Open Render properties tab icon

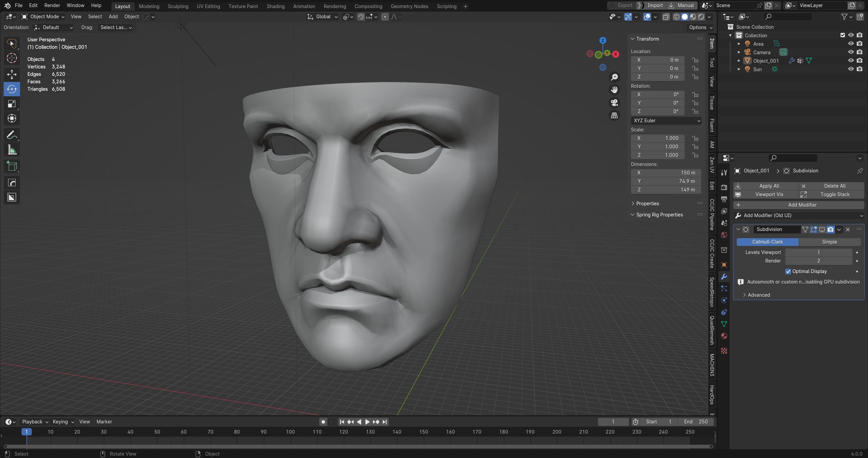click(x=724, y=187)
